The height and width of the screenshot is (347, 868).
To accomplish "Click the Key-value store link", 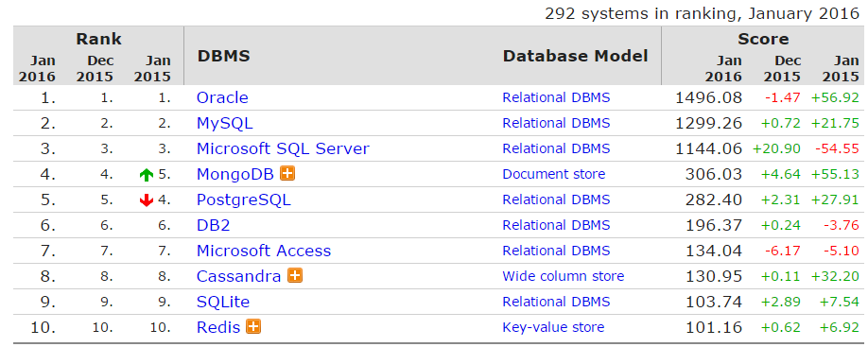I will coord(553,327).
